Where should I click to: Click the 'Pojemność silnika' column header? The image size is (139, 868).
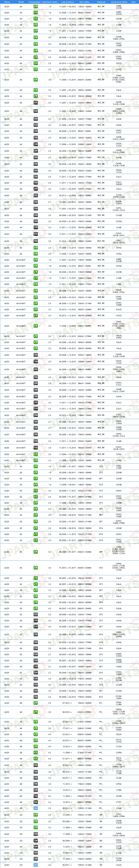tap(50, 2)
